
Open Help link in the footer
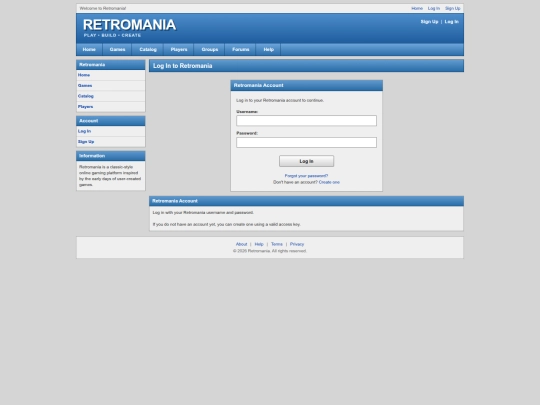pos(259,244)
